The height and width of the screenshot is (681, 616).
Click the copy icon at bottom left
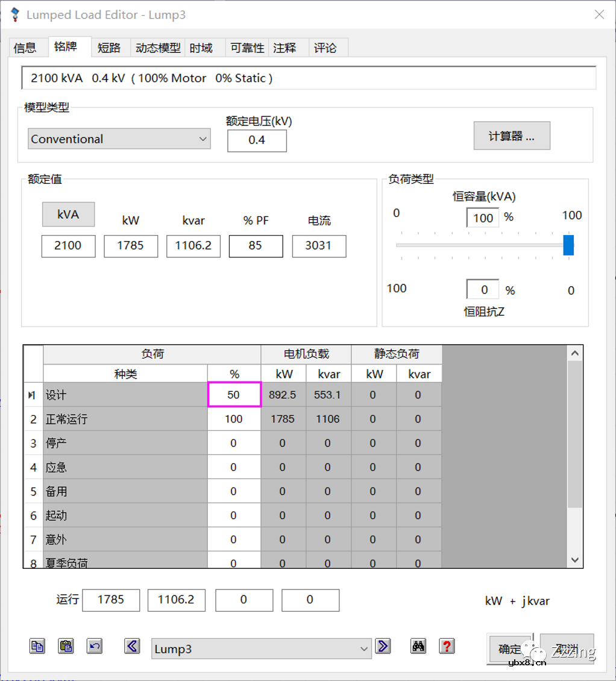(x=37, y=646)
